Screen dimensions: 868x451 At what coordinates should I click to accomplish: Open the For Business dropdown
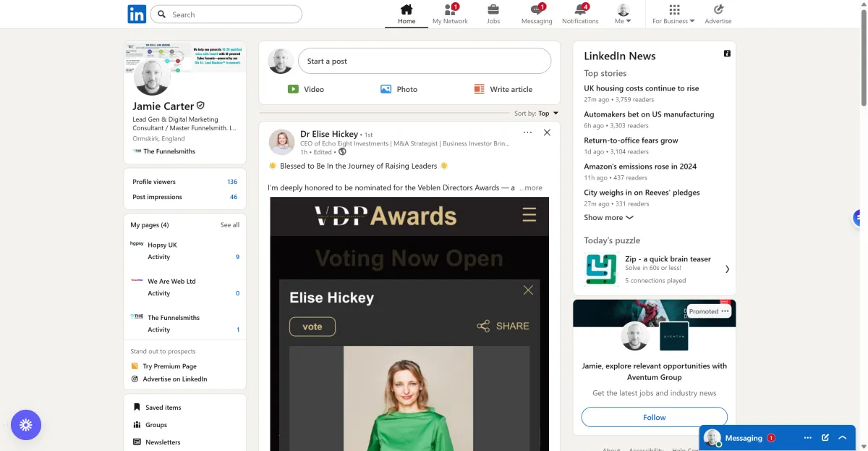tap(673, 14)
